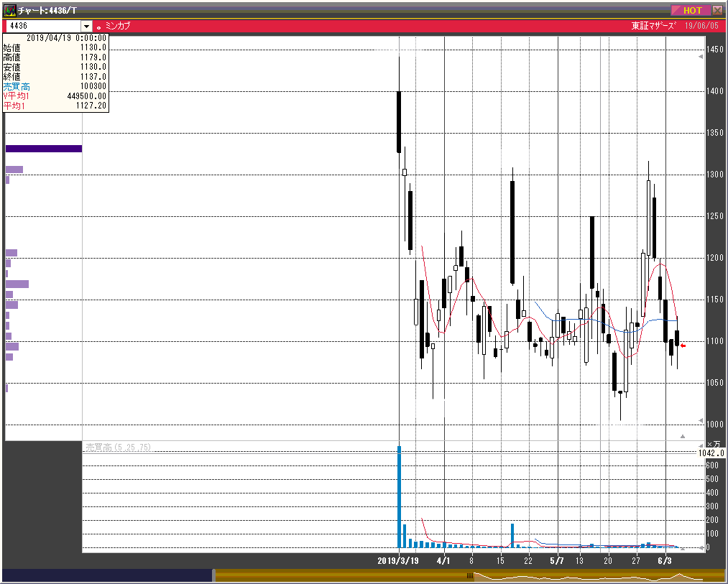This screenshot has height=584, width=728.
Task: Click the 2019/04/19 0:00:00 timestamp in info box
Action: tap(66, 38)
